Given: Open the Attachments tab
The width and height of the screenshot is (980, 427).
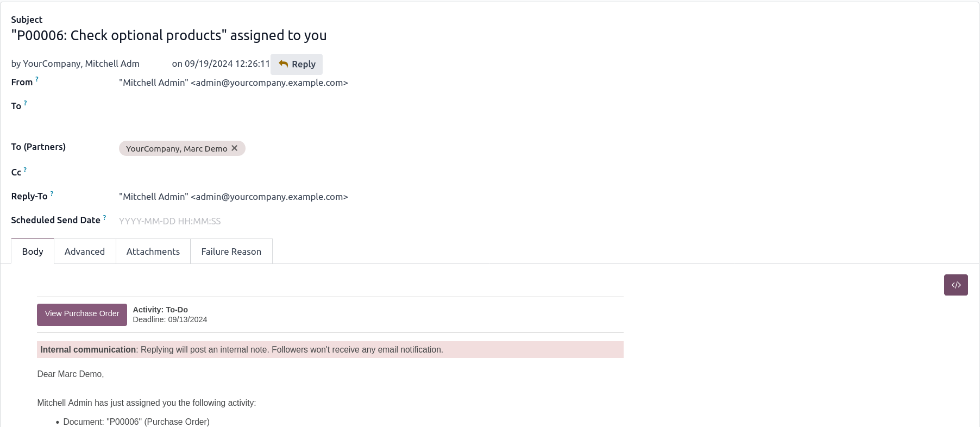Looking at the screenshot, I should coord(153,252).
